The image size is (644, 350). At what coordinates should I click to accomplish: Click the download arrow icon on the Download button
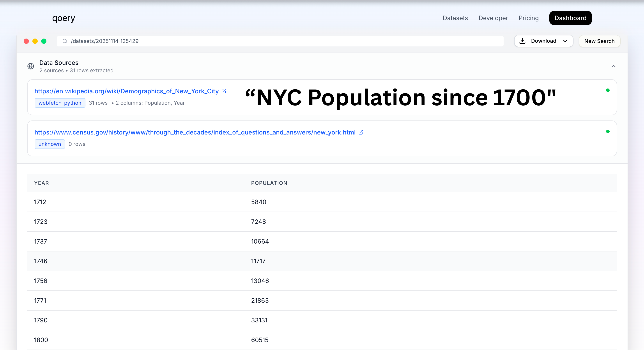point(522,41)
